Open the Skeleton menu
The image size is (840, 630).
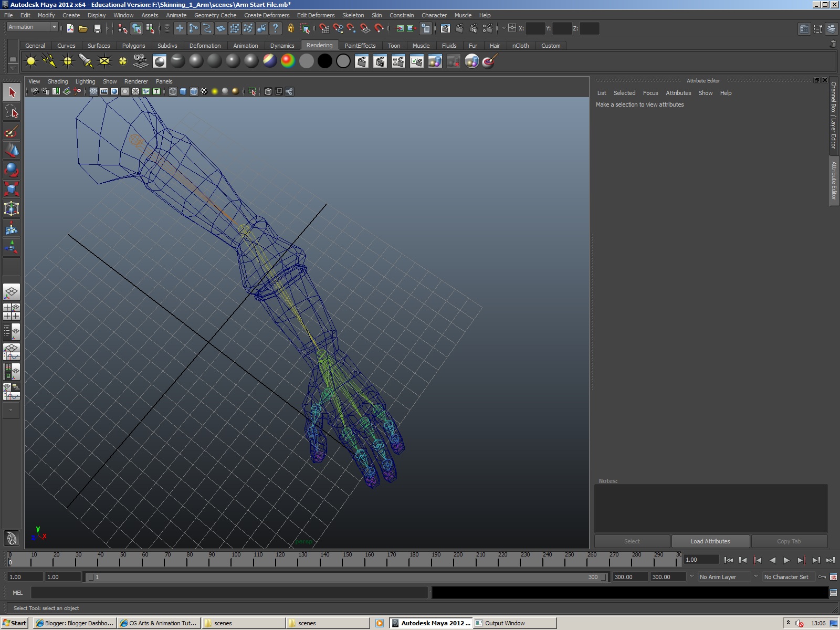(353, 15)
